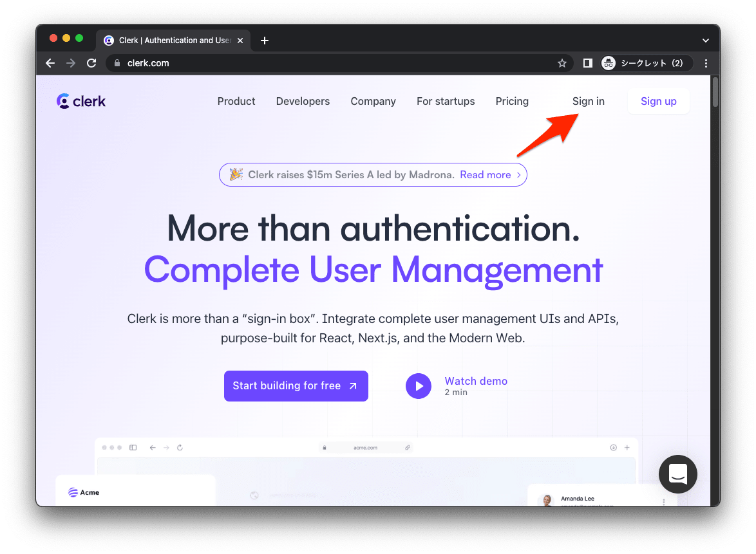This screenshot has width=756, height=554.
Task: Read more about the Series A announcement
Action: click(x=485, y=175)
